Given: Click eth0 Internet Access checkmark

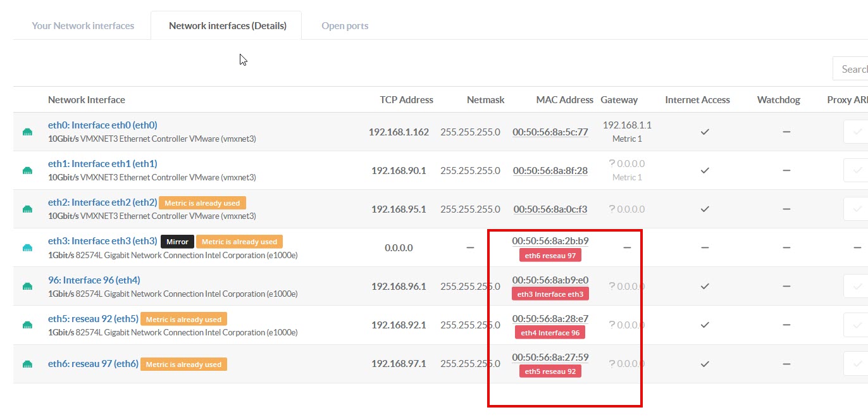Looking at the screenshot, I should coord(705,132).
